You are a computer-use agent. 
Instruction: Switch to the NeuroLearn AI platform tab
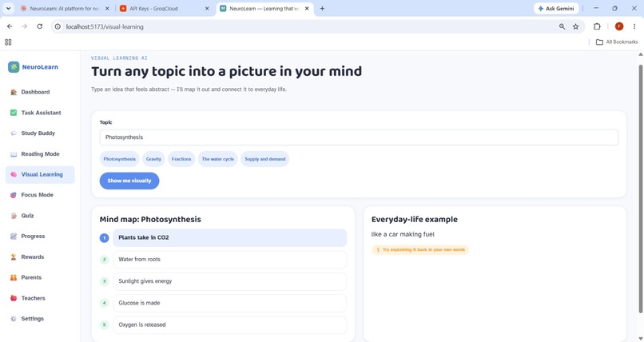[x=65, y=9]
